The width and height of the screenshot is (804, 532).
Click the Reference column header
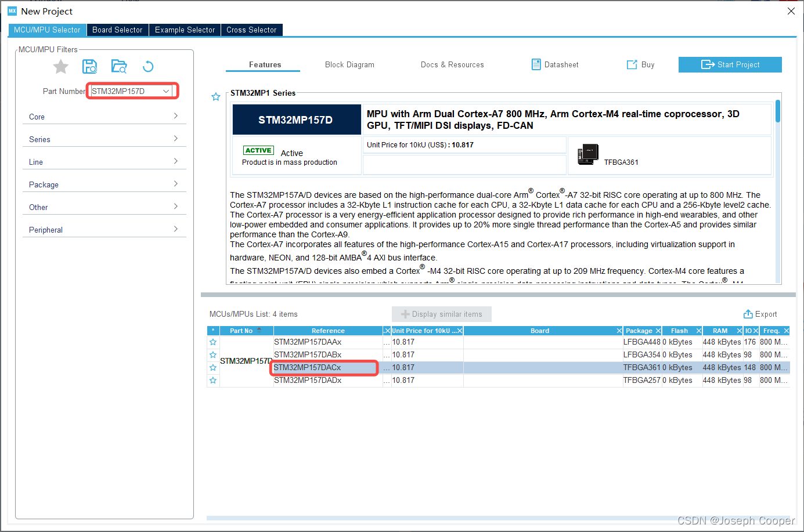tap(328, 331)
